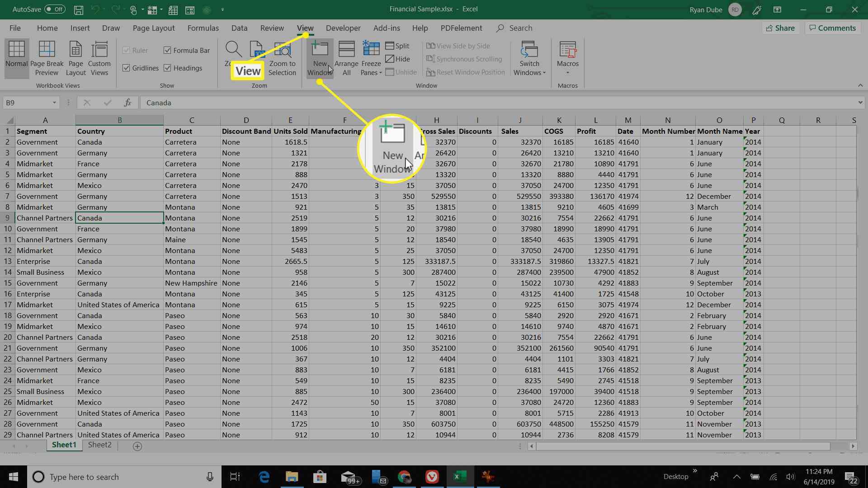Viewport: 868px width, 488px height.
Task: Click the Excel taskbar icon
Action: click(x=460, y=477)
